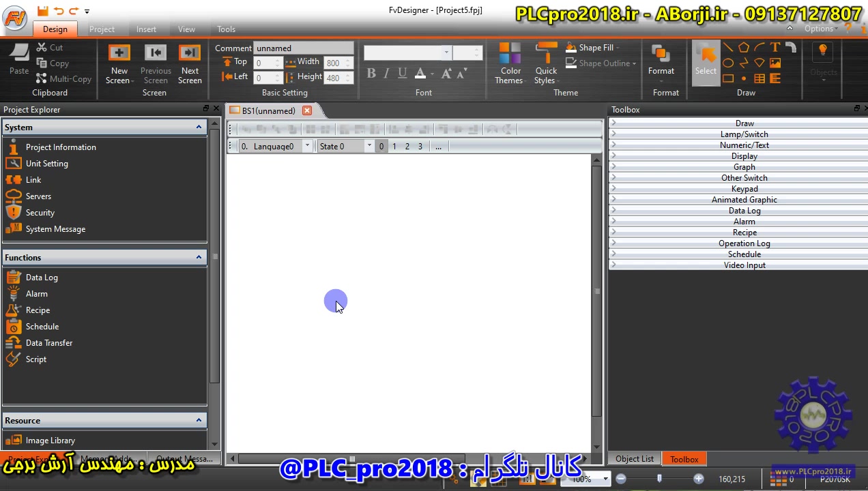Open Alarm under Functions
This screenshot has width=868, height=491.
tap(36, 294)
